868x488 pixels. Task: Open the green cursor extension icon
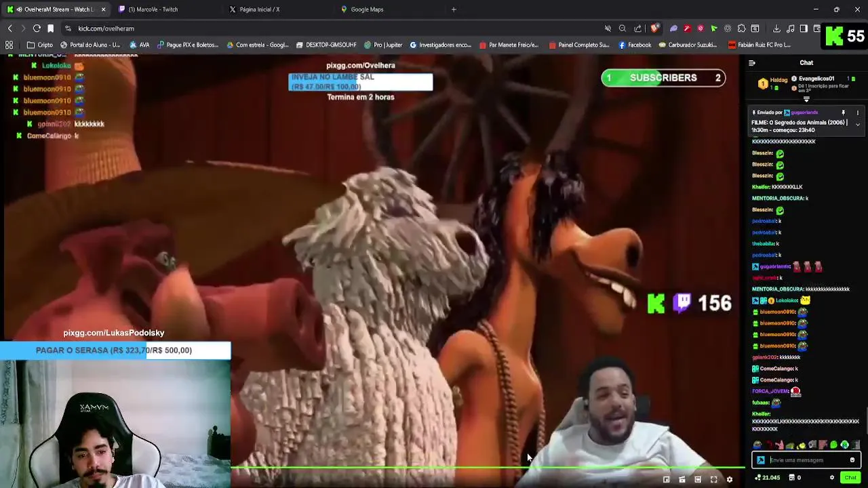(x=714, y=28)
